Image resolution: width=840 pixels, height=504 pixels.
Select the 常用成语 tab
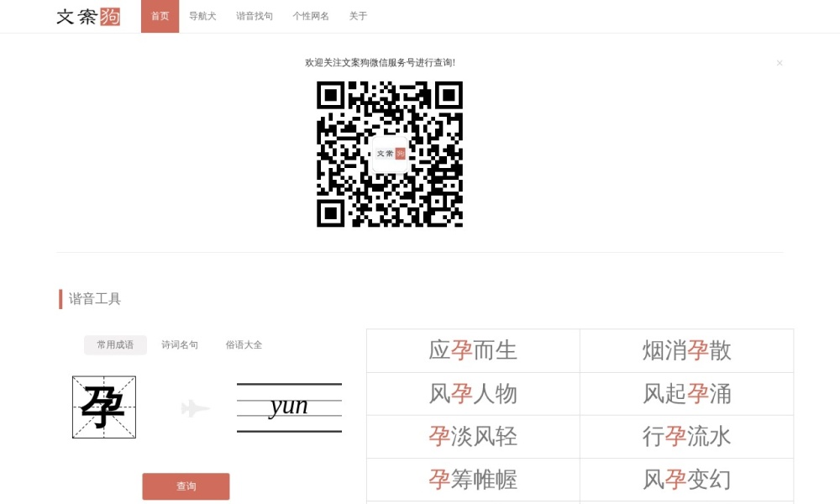click(x=115, y=345)
